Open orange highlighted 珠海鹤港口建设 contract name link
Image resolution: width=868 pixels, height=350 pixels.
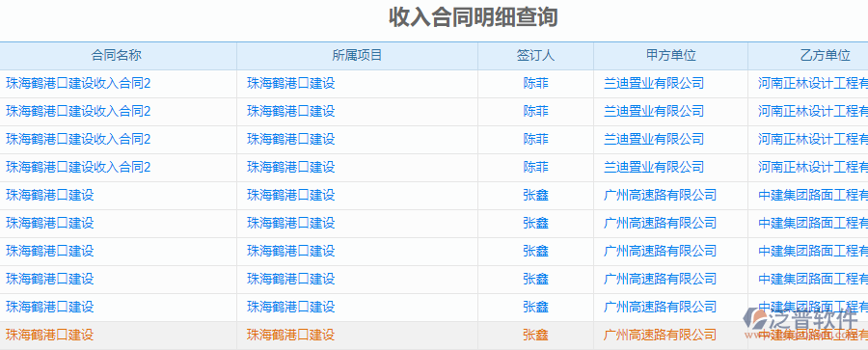tap(50, 335)
